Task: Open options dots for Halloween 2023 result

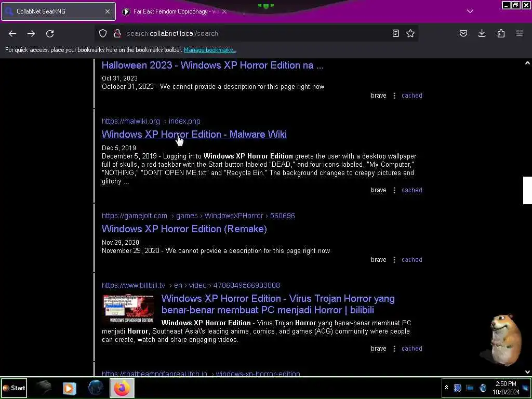Action: click(x=394, y=96)
